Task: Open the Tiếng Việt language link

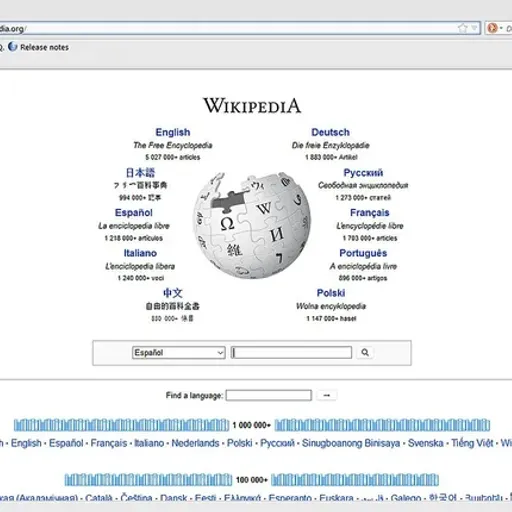Action: click(472, 443)
